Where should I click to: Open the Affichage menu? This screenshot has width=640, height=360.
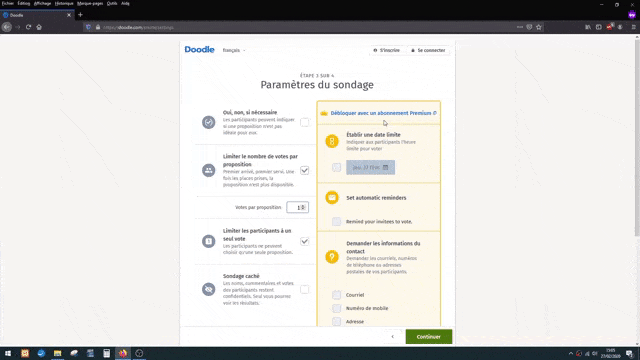pyautogui.click(x=42, y=3)
